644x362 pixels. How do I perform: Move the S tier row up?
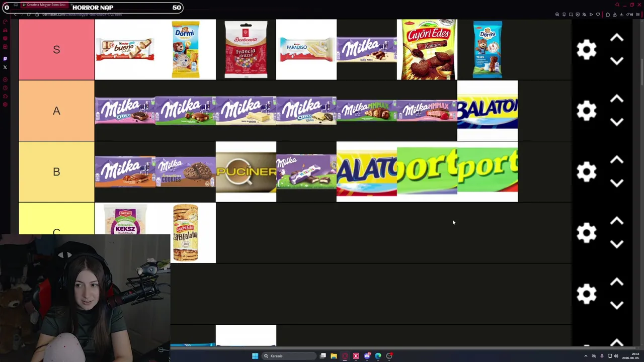tap(617, 38)
